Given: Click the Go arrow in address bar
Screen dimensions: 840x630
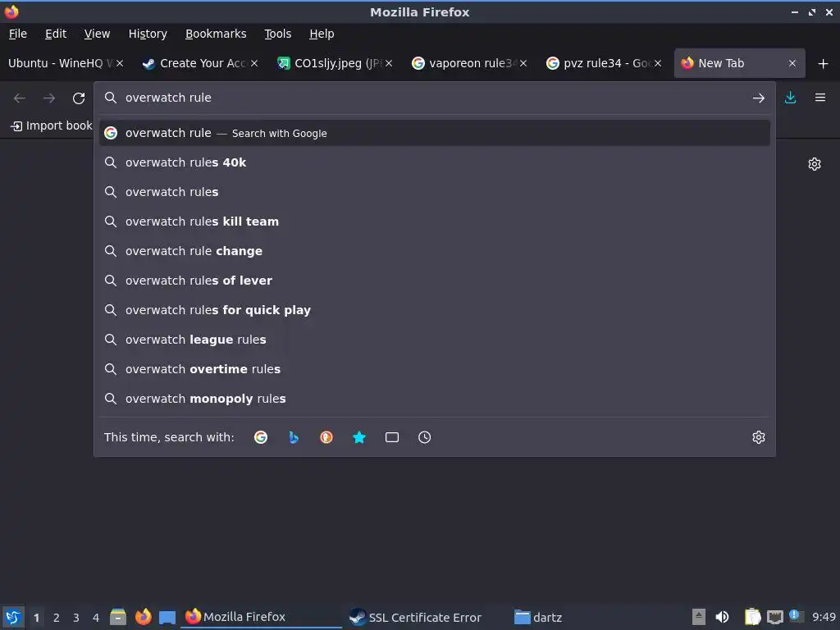Looking at the screenshot, I should tap(759, 98).
